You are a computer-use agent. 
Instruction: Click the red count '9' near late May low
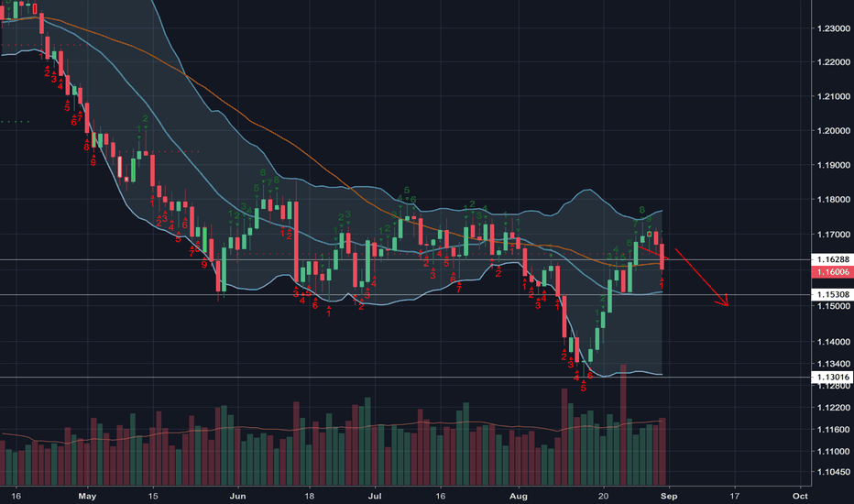click(204, 264)
